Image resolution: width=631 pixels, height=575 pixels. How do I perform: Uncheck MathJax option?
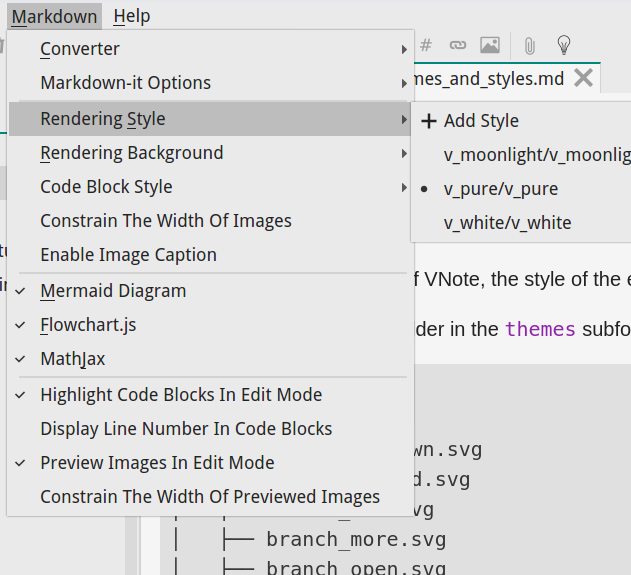pos(210,359)
